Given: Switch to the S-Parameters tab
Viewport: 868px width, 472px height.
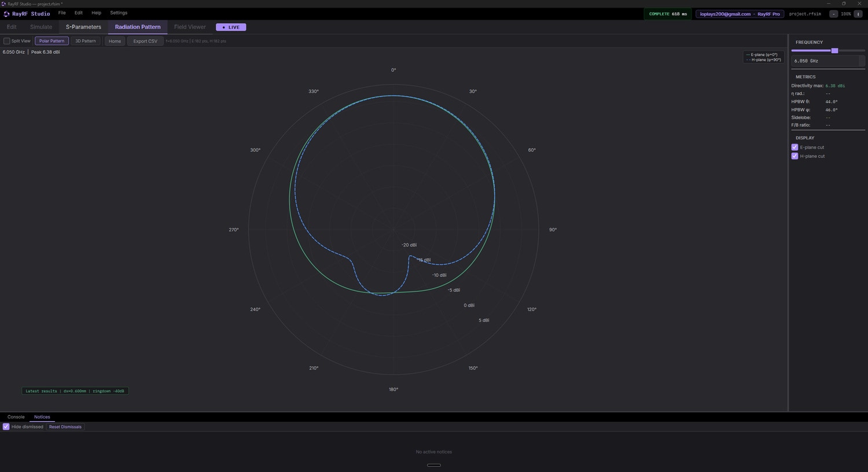Looking at the screenshot, I should [x=83, y=27].
